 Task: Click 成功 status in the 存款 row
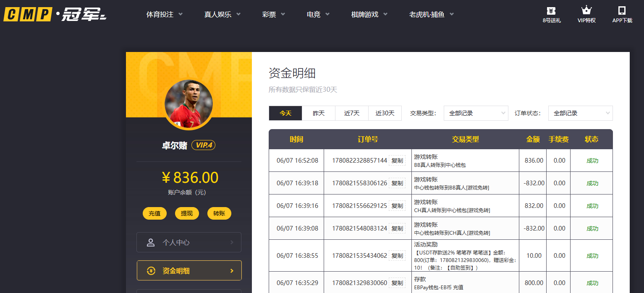592,283
